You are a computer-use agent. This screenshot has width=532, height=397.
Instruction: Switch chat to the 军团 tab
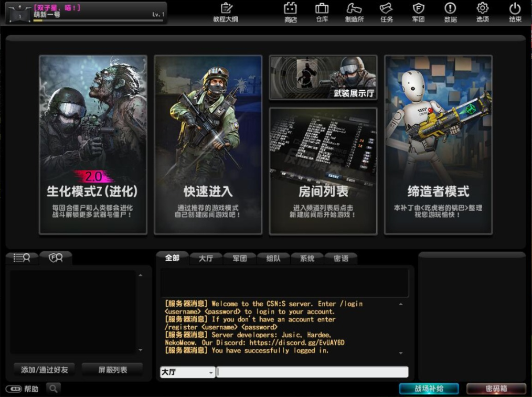pyautogui.click(x=240, y=259)
